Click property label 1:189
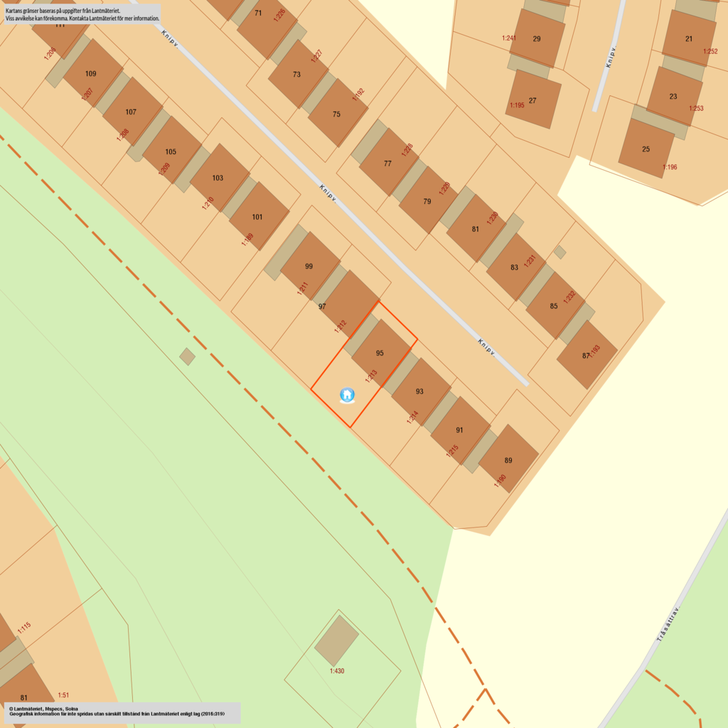 tap(247, 240)
